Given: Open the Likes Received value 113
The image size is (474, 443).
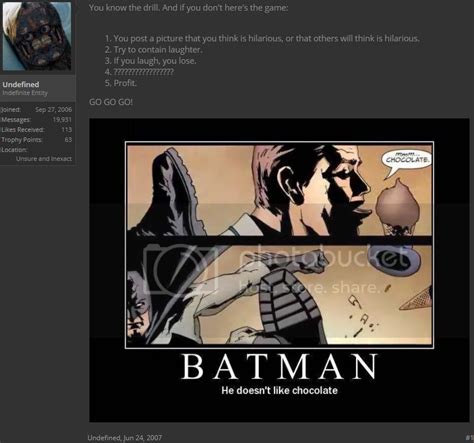Looking at the screenshot, I should [67, 129].
